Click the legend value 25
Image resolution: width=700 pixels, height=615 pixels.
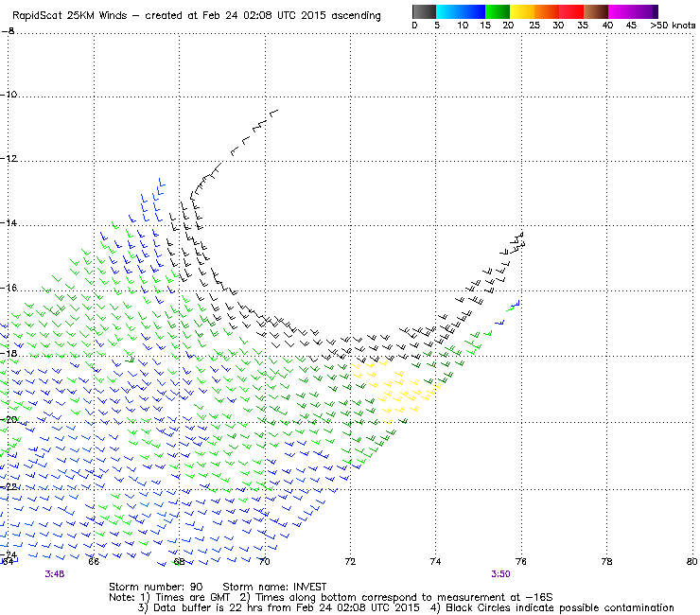coord(534,26)
